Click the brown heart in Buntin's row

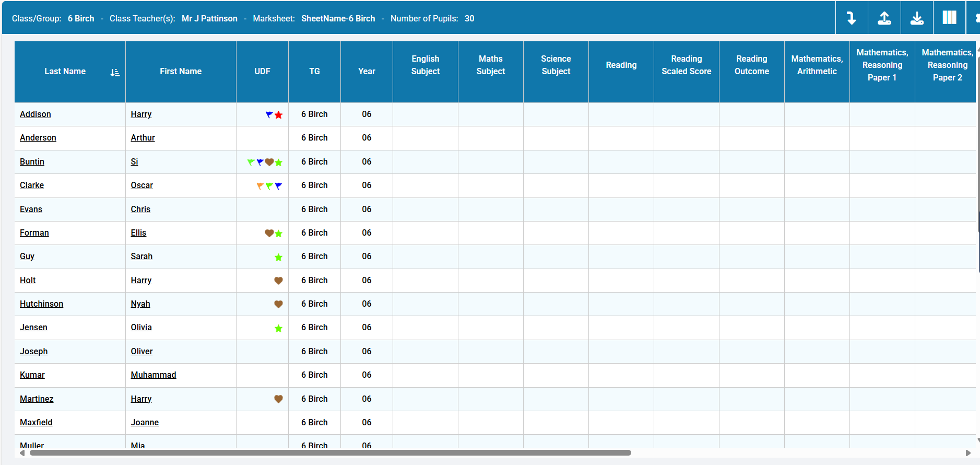pos(269,162)
